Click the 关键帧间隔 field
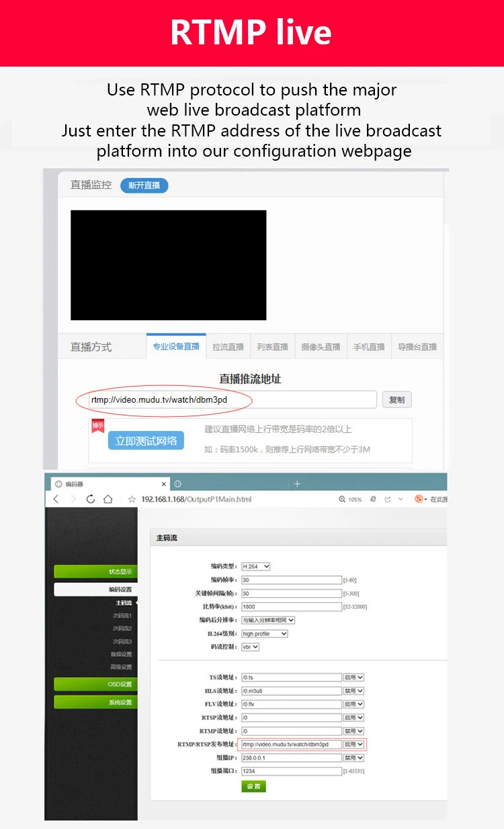 tap(291, 593)
